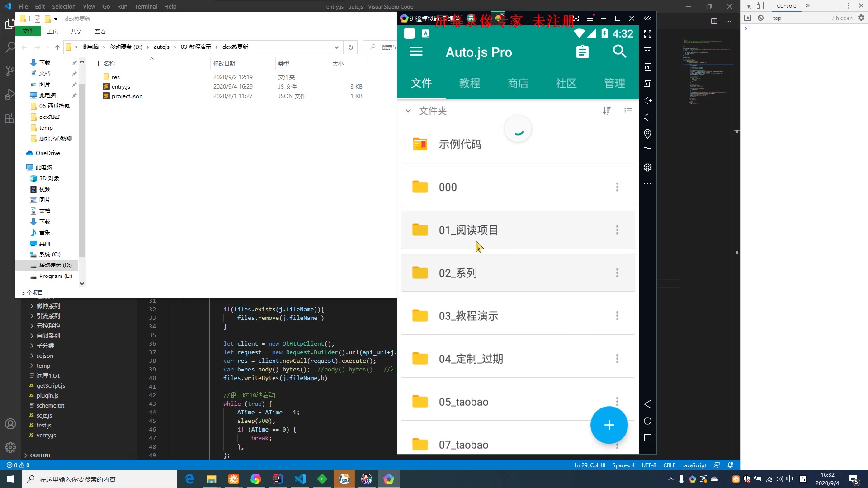Toggle the list view icon in 文件夹 header
The height and width of the screenshot is (488, 868).
(628, 111)
